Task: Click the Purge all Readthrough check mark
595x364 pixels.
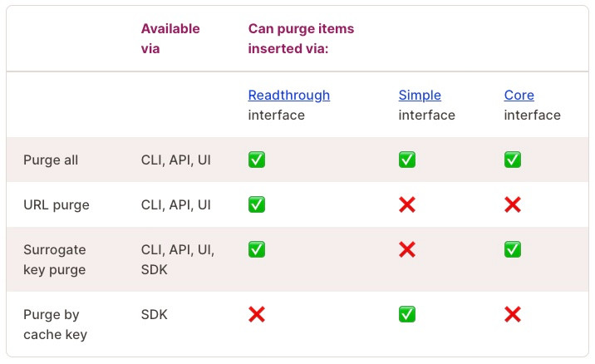Action: pyautogui.click(x=257, y=160)
